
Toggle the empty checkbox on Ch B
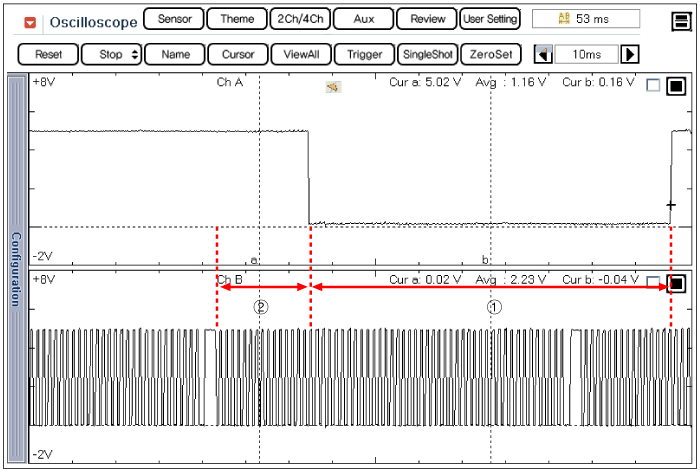653,282
